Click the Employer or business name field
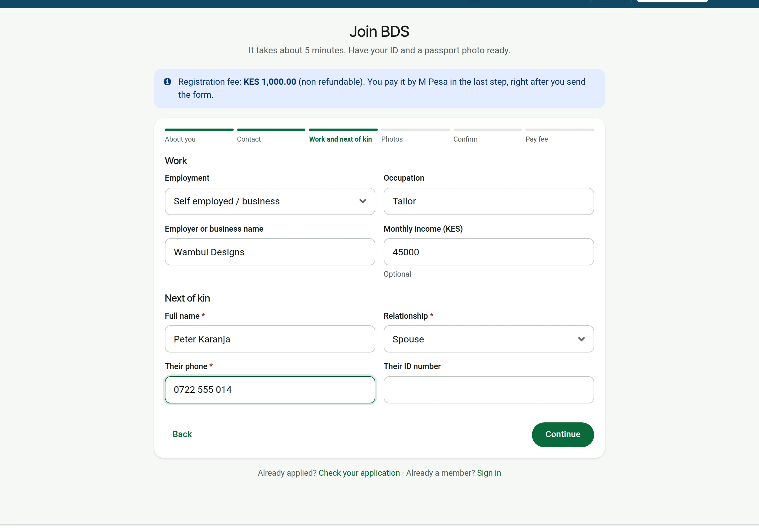 pos(270,252)
